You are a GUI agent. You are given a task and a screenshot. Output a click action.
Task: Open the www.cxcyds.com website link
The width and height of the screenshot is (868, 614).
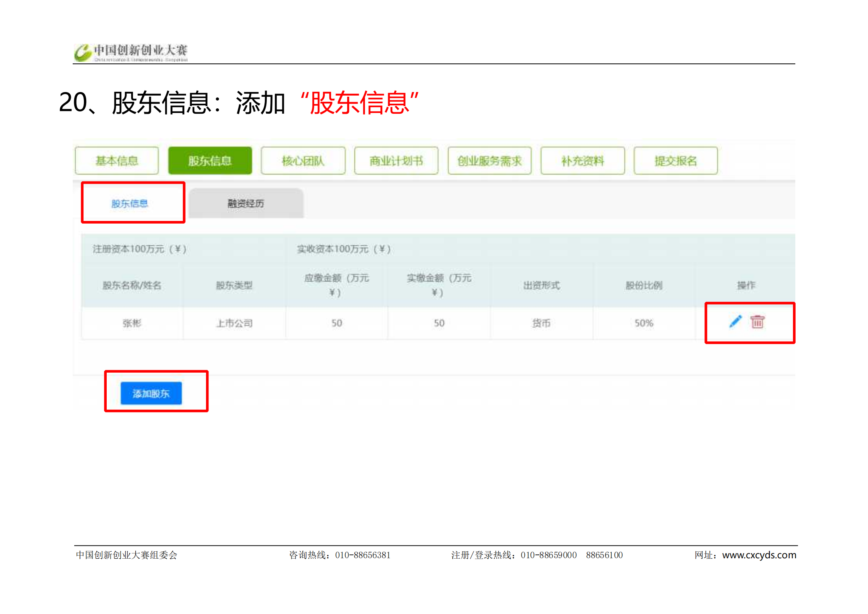pyautogui.click(x=759, y=555)
